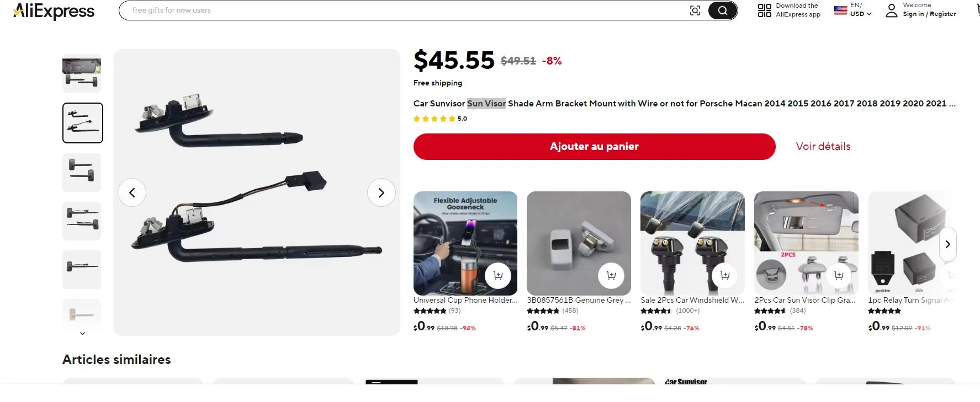Add Genuine Grey clip item to cart

[611, 275]
